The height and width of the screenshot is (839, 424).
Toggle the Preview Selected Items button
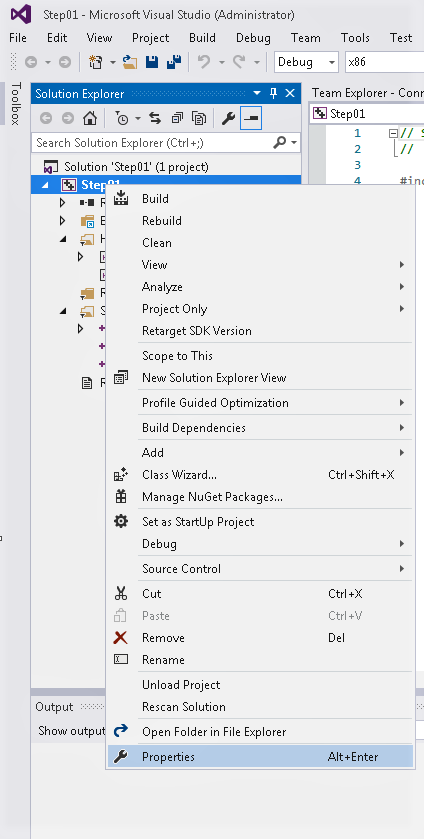point(251,119)
